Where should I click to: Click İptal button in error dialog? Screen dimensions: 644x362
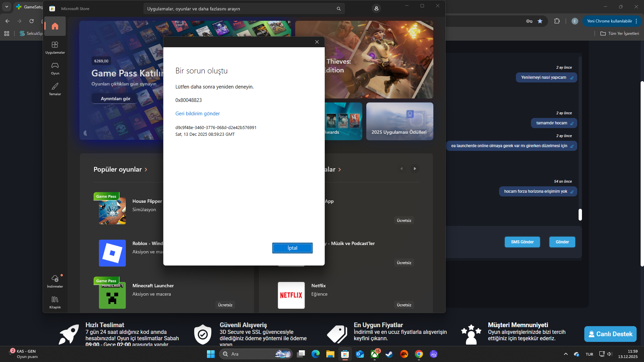[292, 248]
